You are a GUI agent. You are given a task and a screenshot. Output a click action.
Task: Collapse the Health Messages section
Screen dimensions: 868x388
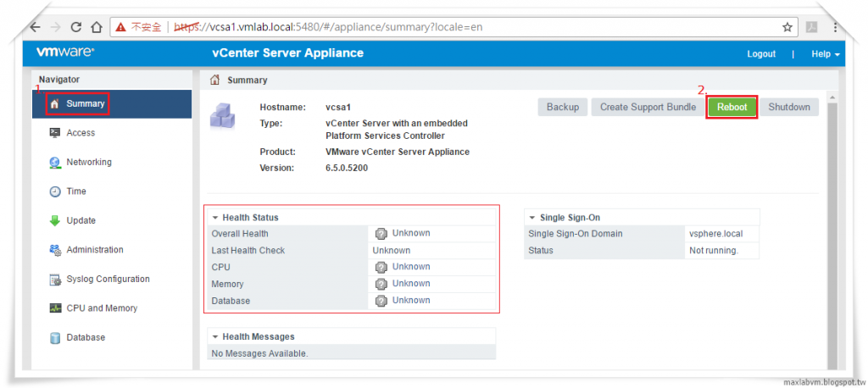pos(215,336)
